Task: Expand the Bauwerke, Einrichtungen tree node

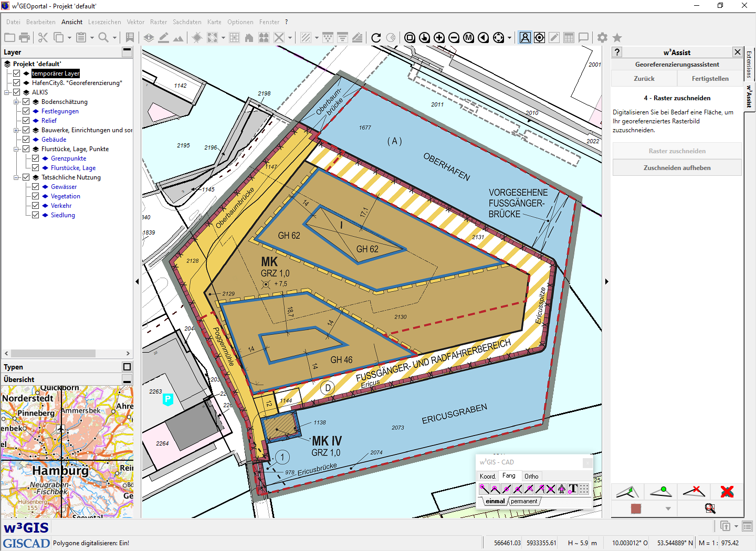Action: pos(17,130)
